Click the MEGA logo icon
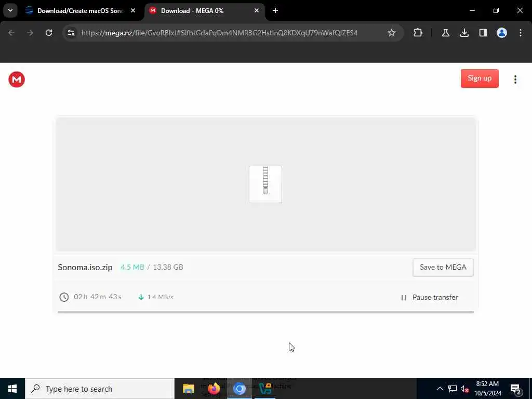532x399 pixels. pos(17,79)
